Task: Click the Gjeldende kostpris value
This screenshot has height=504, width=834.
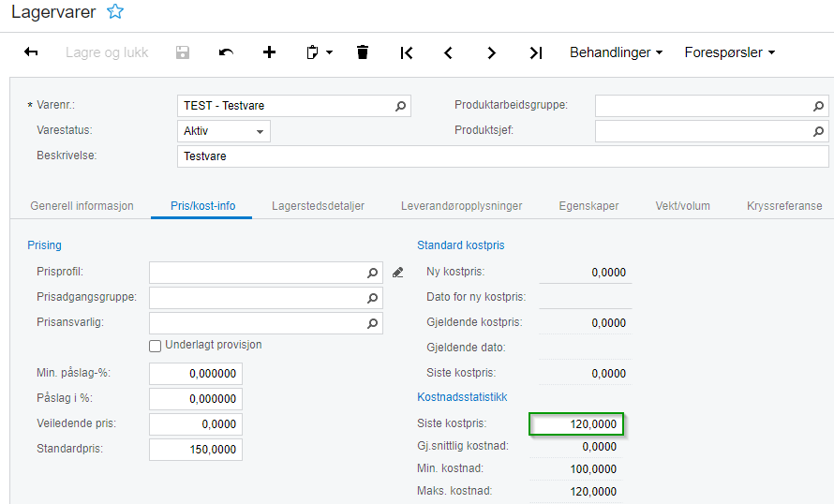Action: (x=585, y=322)
